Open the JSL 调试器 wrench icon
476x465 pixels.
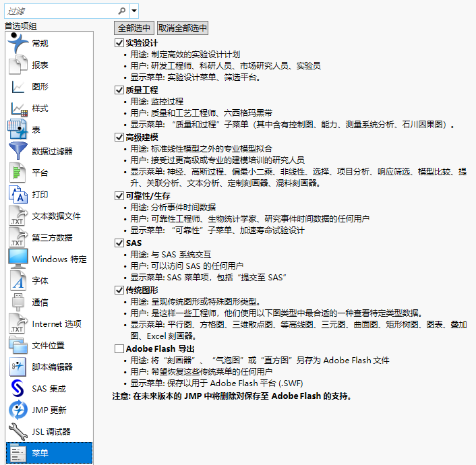click(x=18, y=431)
